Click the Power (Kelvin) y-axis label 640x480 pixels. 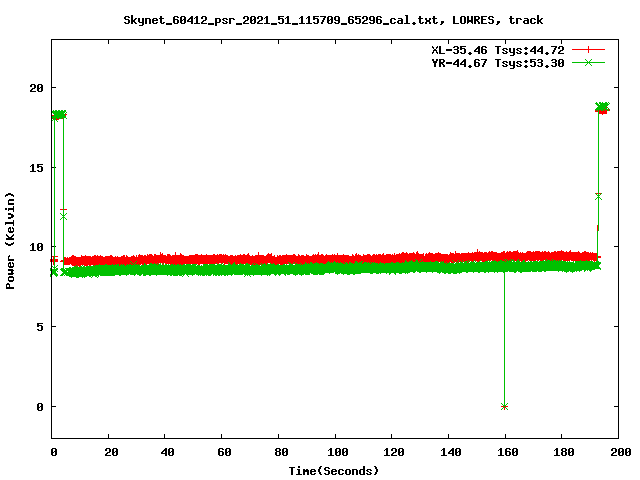10,241
